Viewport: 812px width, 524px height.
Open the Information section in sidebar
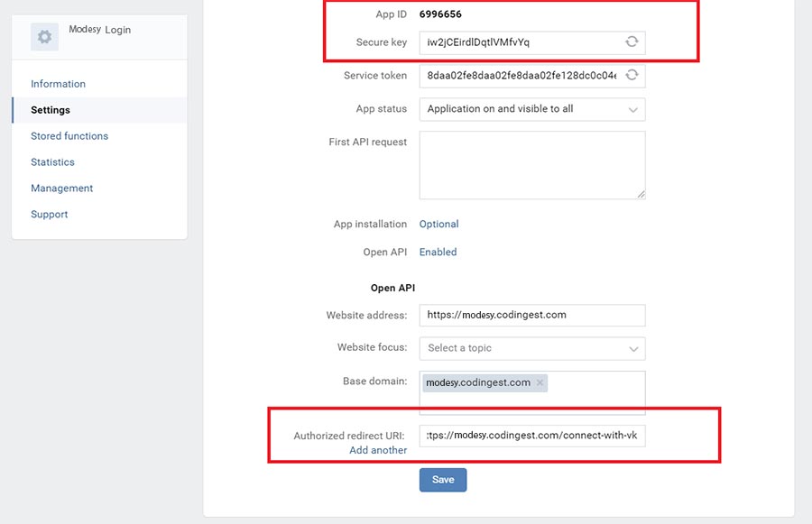58,84
